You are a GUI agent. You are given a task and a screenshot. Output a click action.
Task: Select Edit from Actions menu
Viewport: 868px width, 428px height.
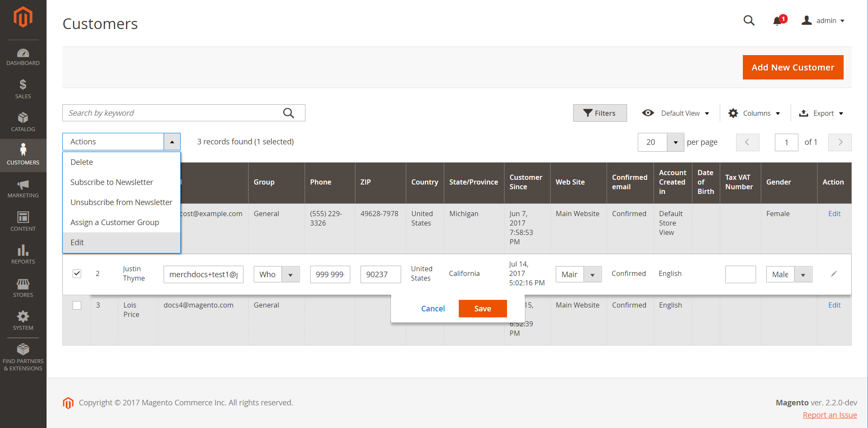(x=121, y=243)
